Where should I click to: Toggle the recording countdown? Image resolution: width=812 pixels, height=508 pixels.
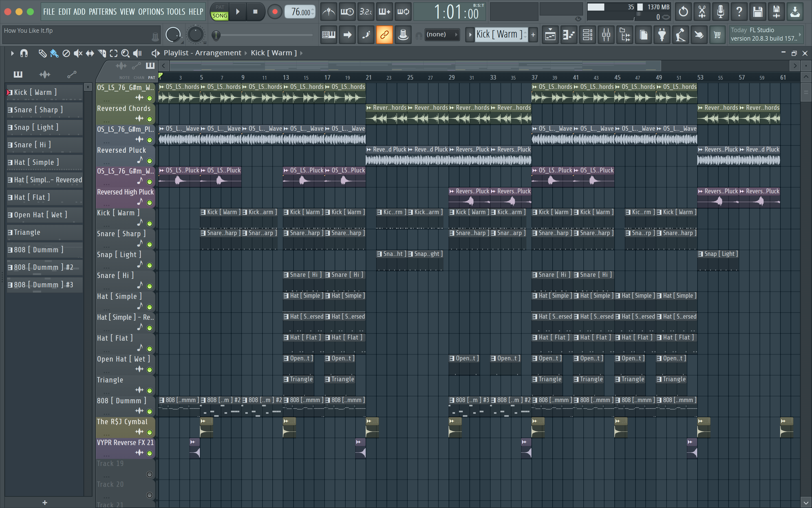(x=366, y=12)
